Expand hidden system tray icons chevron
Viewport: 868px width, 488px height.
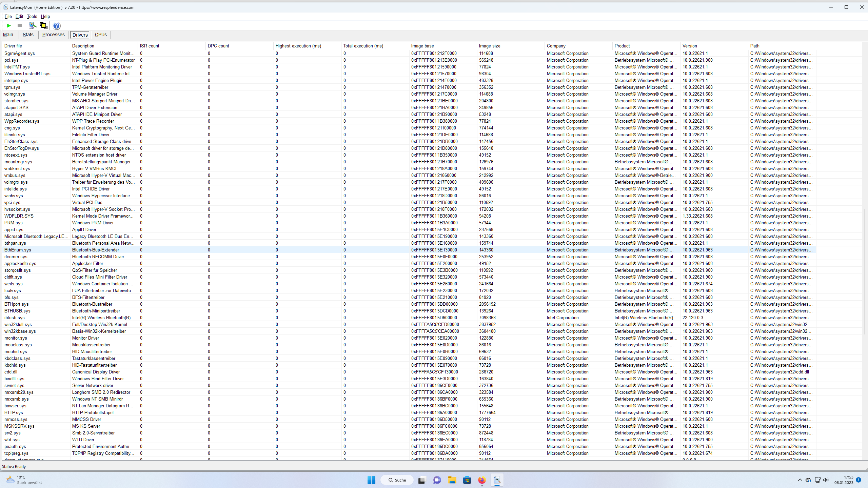click(800, 480)
